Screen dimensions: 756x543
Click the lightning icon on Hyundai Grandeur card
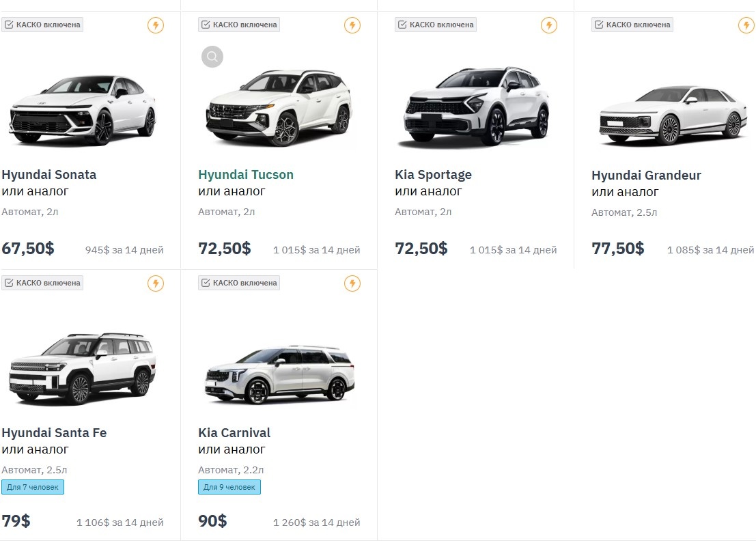pyautogui.click(x=746, y=25)
